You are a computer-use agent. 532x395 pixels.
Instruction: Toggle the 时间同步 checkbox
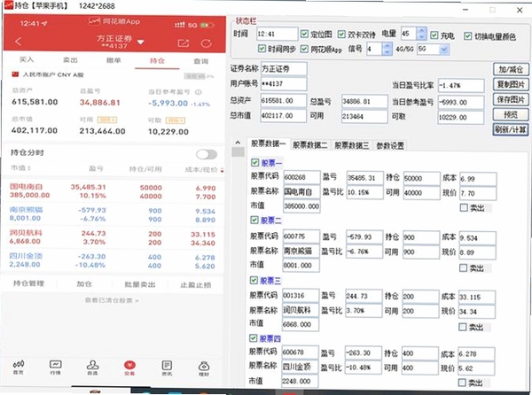point(262,49)
